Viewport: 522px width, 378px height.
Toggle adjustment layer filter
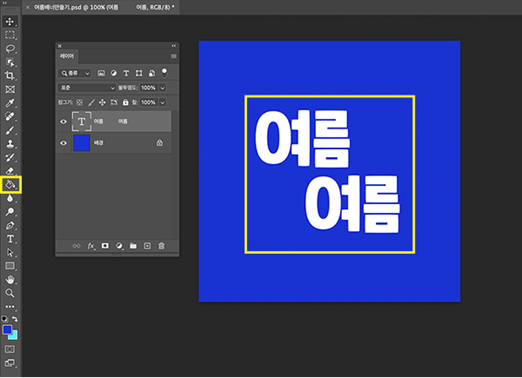click(x=114, y=73)
